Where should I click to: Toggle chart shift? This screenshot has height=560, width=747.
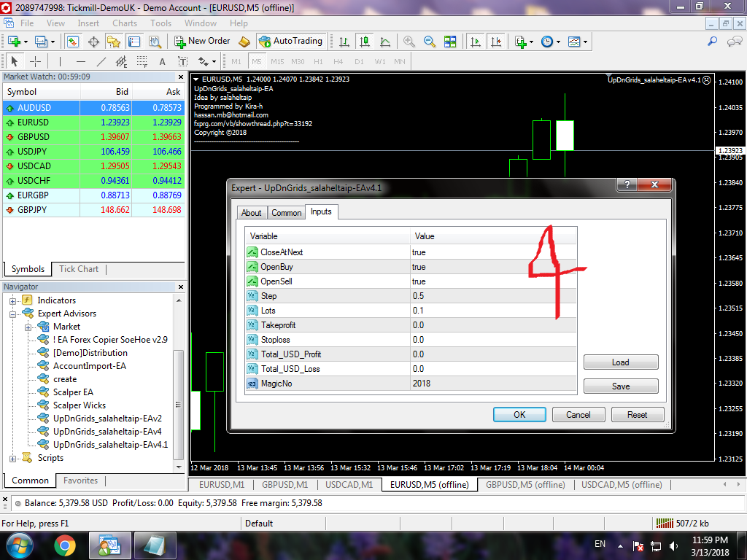[496, 42]
